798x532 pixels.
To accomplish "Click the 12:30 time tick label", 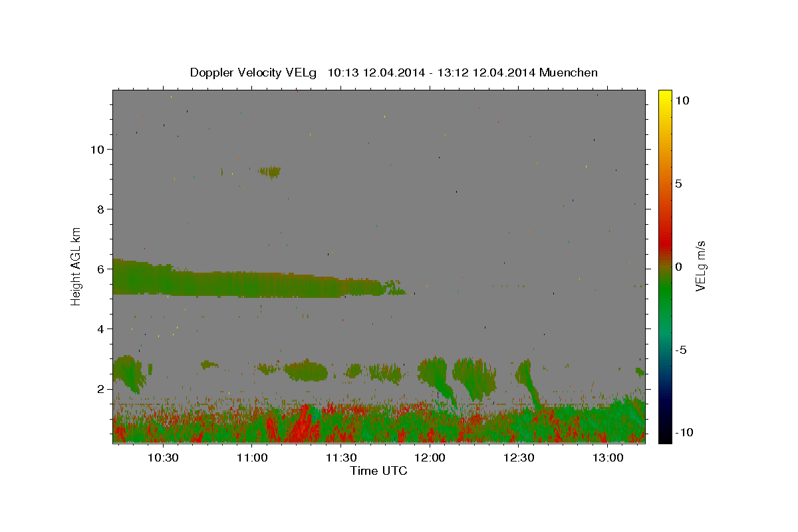I will (x=519, y=458).
